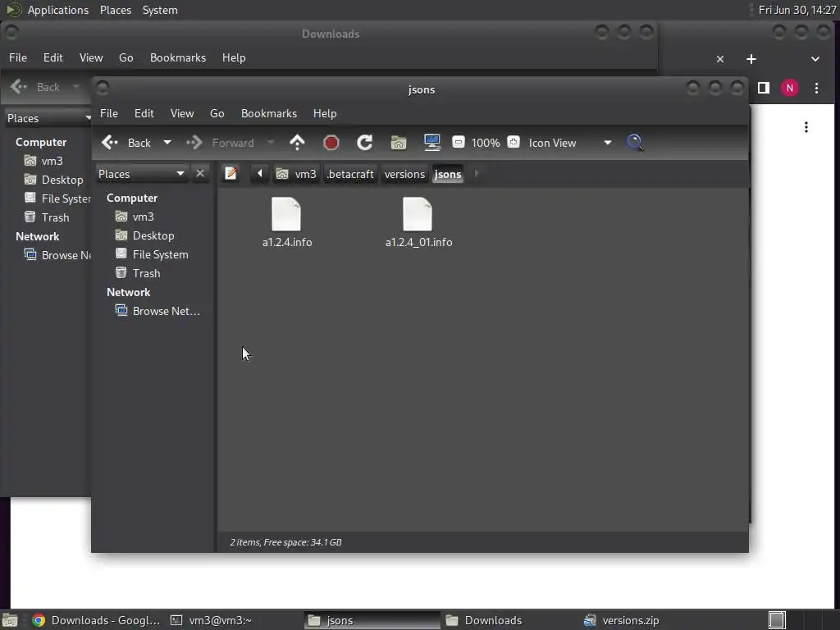This screenshot has height=630, width=840.
Task: Open Places dropdown in Downloads window
Action: click(48, 118)
